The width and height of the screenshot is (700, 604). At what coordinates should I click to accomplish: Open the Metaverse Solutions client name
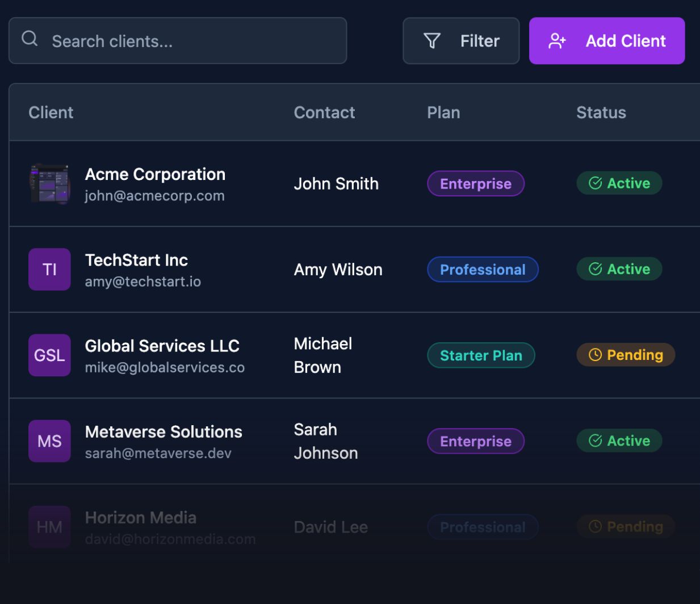click(164, 431)
